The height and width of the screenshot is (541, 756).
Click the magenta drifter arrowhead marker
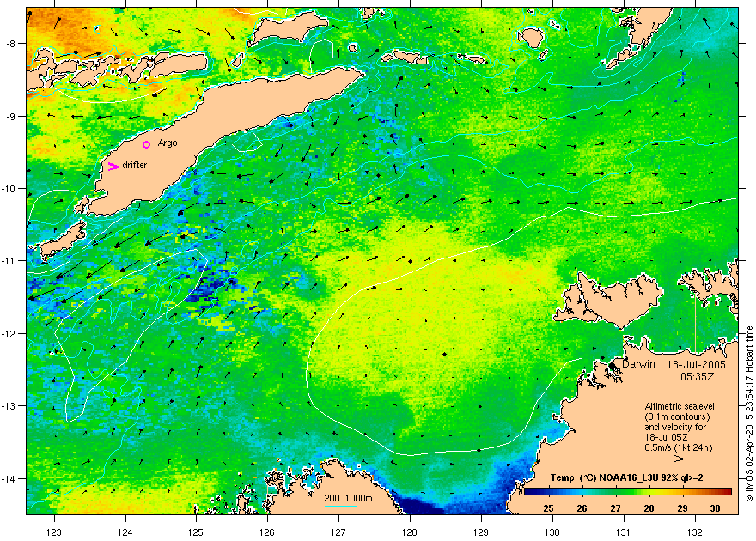coord(113,167)
